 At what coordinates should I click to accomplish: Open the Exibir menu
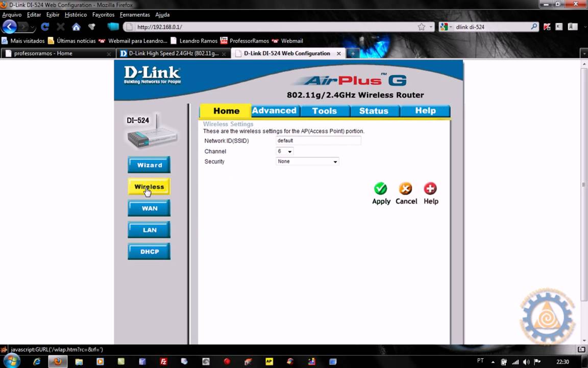tap(53, 15)
